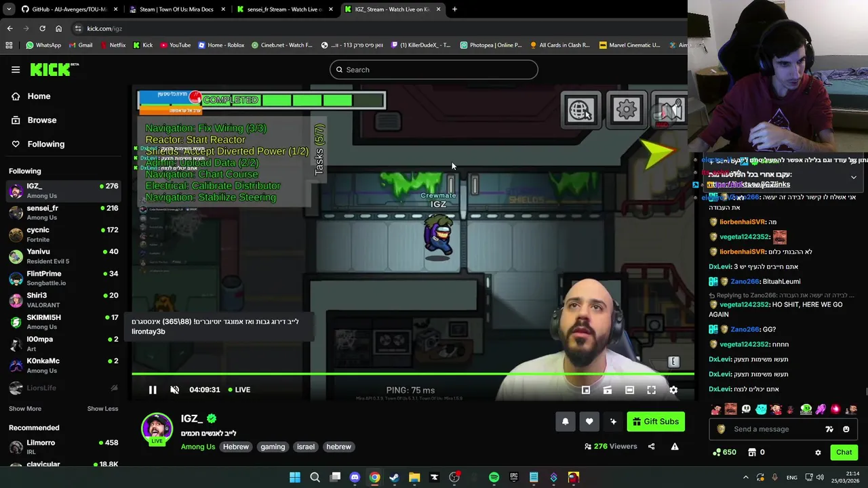This screenshot has height=488, width=868.
Task: Open WhatsApp bookmark
Action: [x=43, y=45]
